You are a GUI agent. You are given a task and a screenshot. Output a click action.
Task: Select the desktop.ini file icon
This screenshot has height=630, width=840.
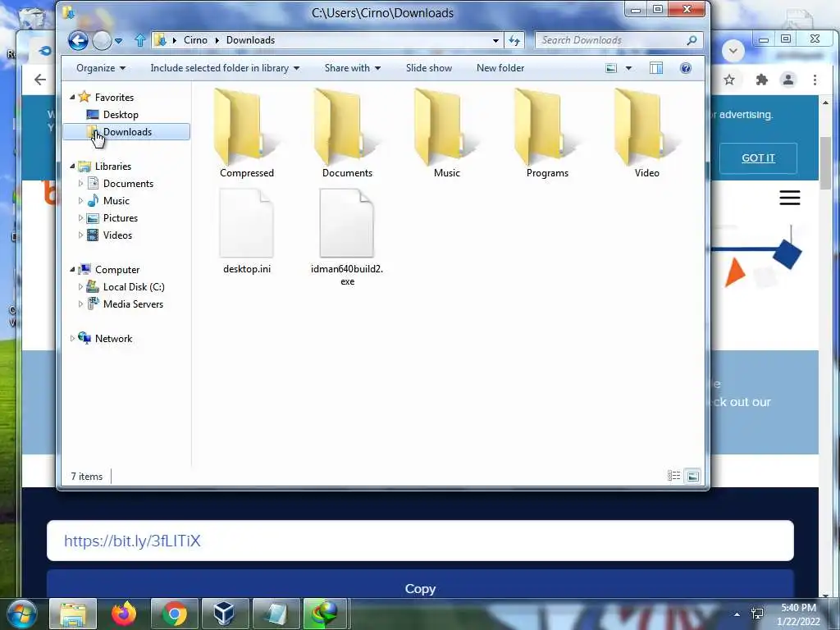click(x=246, y=223)
